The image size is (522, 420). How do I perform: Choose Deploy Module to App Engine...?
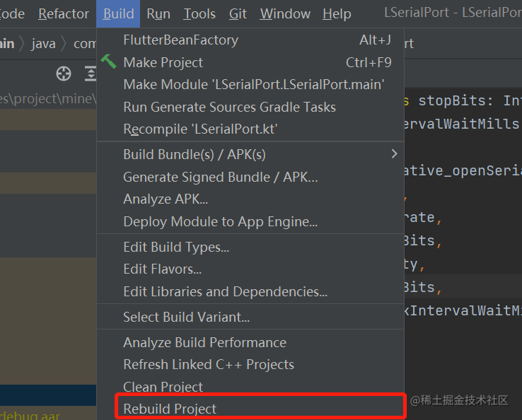pyautogui.click(x=250, y=221)
